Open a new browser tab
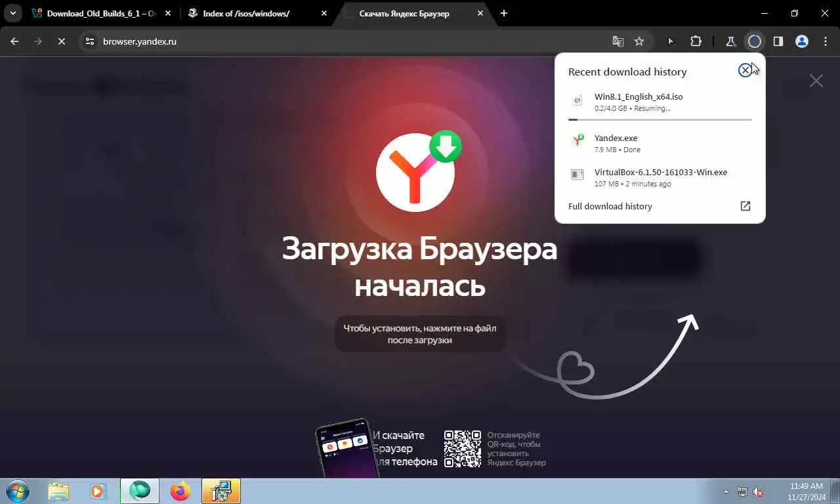840x504 pixels. coord(504,13)
